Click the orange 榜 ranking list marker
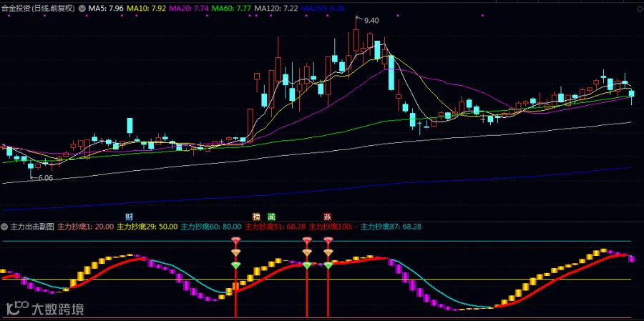The height and width of the screenshot is (321, 644). pyautogui.click(x=256, y=217)
